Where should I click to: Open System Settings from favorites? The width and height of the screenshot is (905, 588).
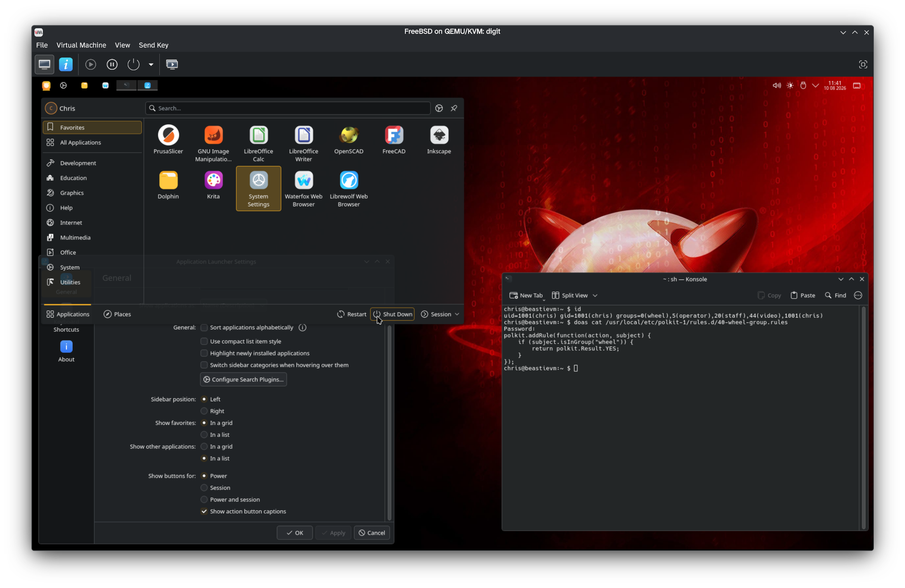(258, 188)
